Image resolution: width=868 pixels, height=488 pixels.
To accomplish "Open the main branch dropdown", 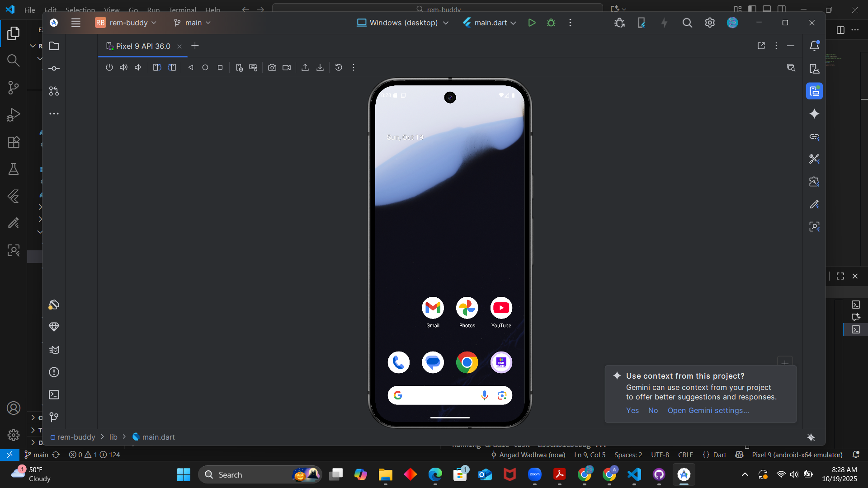I will click(193, 23).
